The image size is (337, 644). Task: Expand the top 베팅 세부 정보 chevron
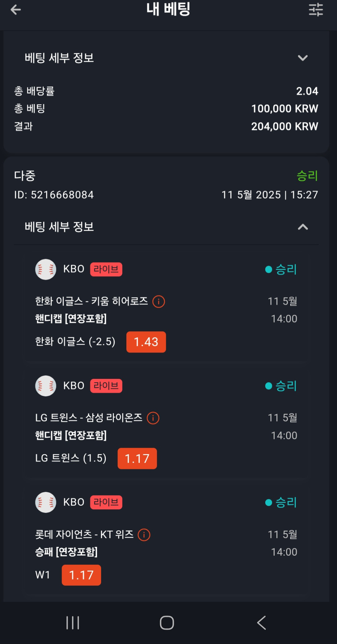pyautogui.click(x=303, y=58)
